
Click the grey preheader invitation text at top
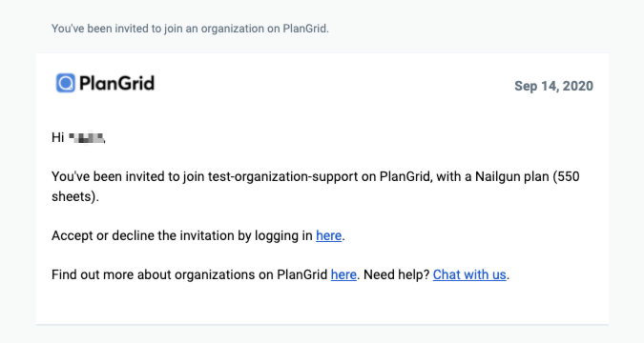pyautogui.click(x=190, y=29)
